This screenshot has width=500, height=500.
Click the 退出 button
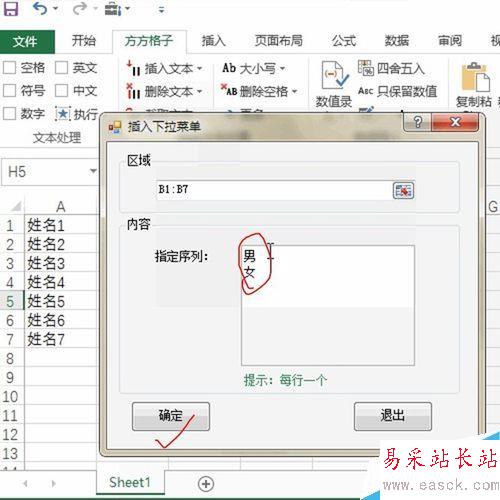tap(393, 416)
